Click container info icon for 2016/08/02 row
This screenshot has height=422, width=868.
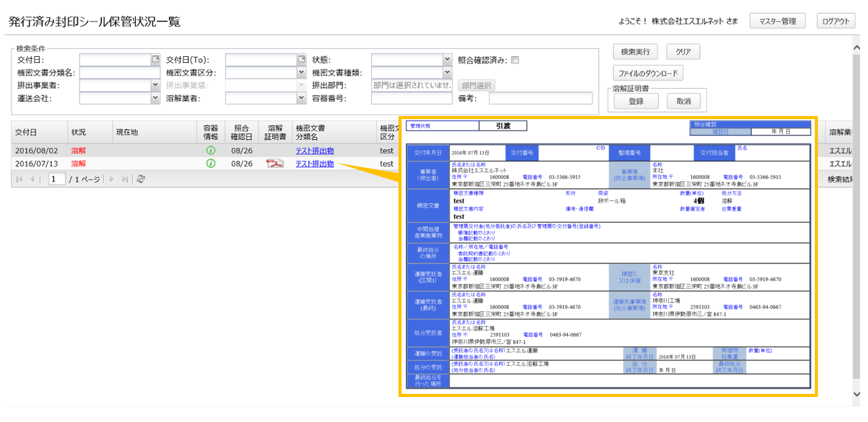point(211,150)
